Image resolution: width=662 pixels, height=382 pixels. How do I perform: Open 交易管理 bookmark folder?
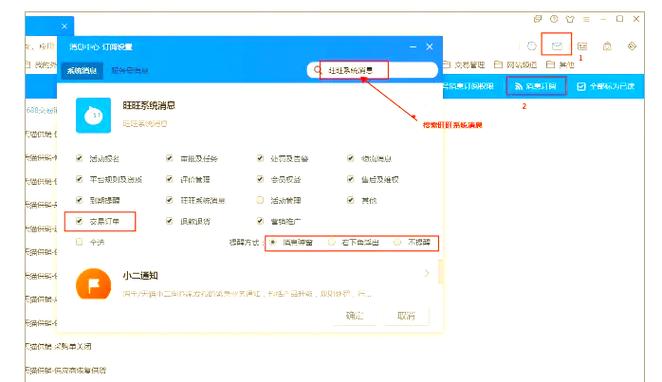pos(464,65)
